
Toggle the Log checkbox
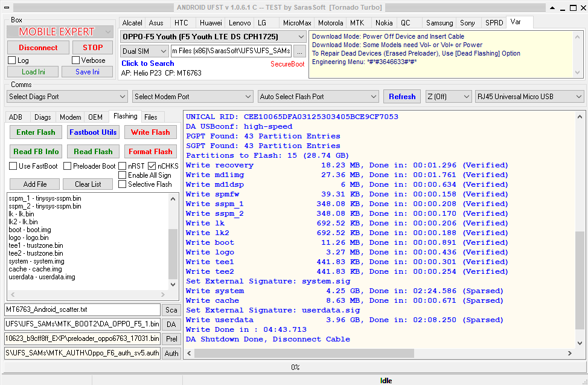pyautogui.click(x=12, y=60)
